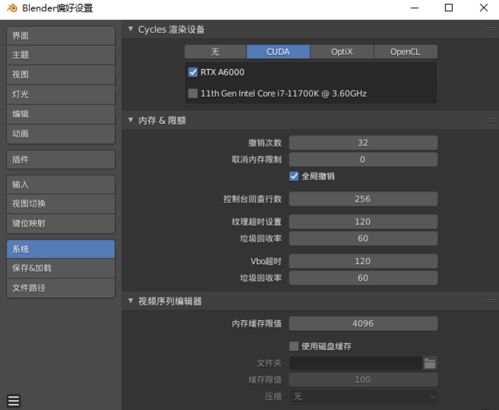Open the 压缩 dropdown
The width and height of the screenshot is (499, 410).
pos(363,396)
